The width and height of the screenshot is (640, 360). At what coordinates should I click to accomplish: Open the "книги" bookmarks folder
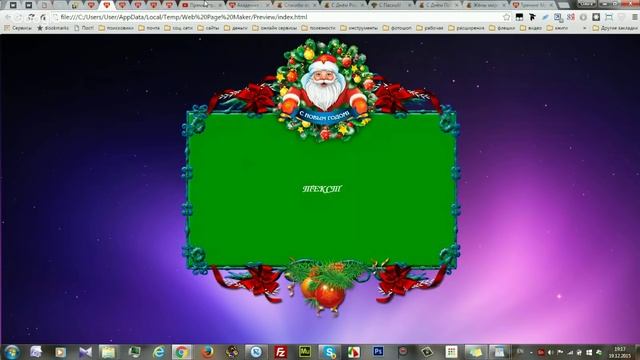[x=558, y=28]
